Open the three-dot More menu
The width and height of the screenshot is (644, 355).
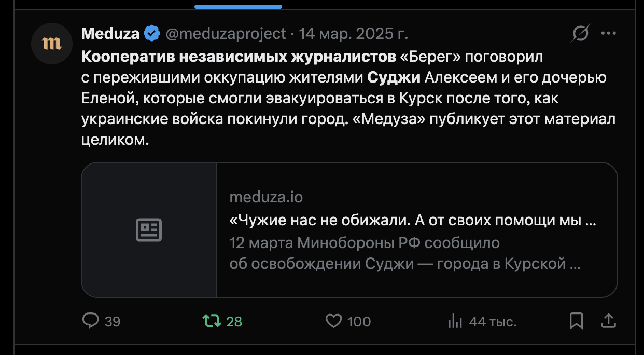(x=608, y=34)
